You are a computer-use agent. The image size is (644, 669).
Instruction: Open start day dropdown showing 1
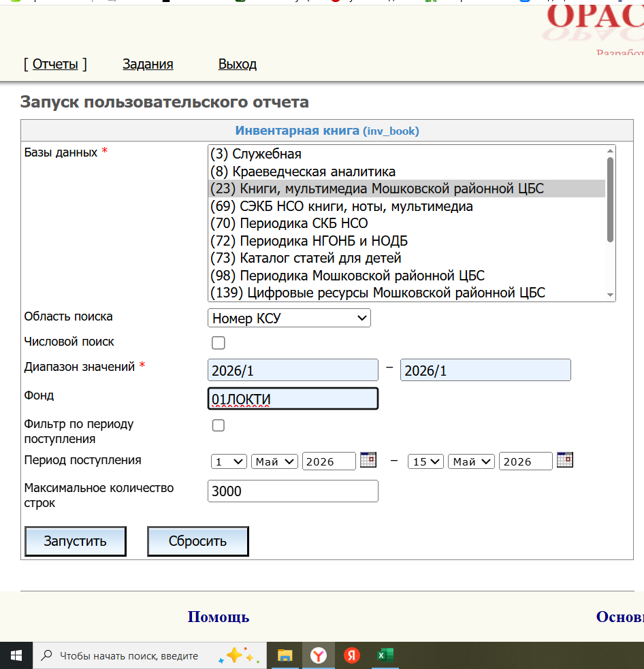229,461
